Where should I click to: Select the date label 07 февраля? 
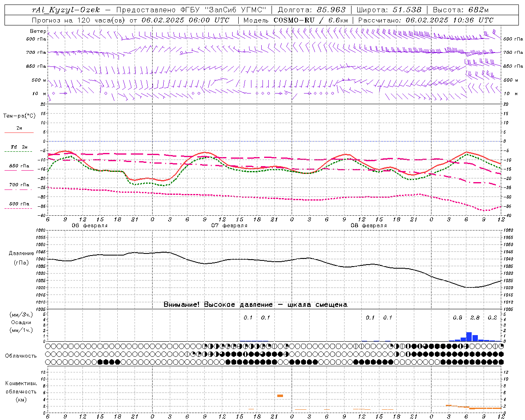[229, 226]
